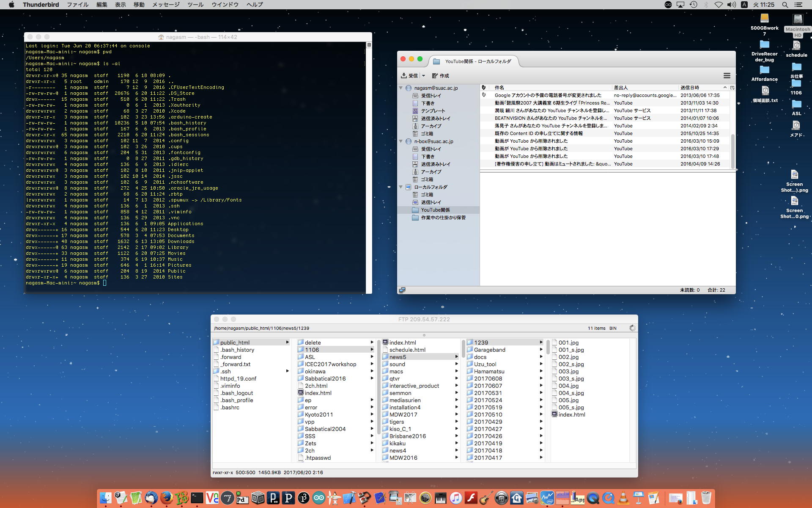The image size is (812, 508).
Task: Select the テンプレート folder icon under nagasm account
Action: tap(415, 111)
